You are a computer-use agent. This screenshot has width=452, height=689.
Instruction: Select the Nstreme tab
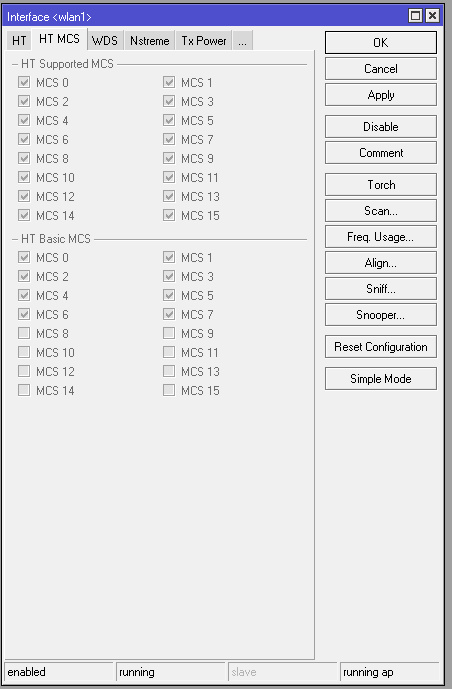149,41
